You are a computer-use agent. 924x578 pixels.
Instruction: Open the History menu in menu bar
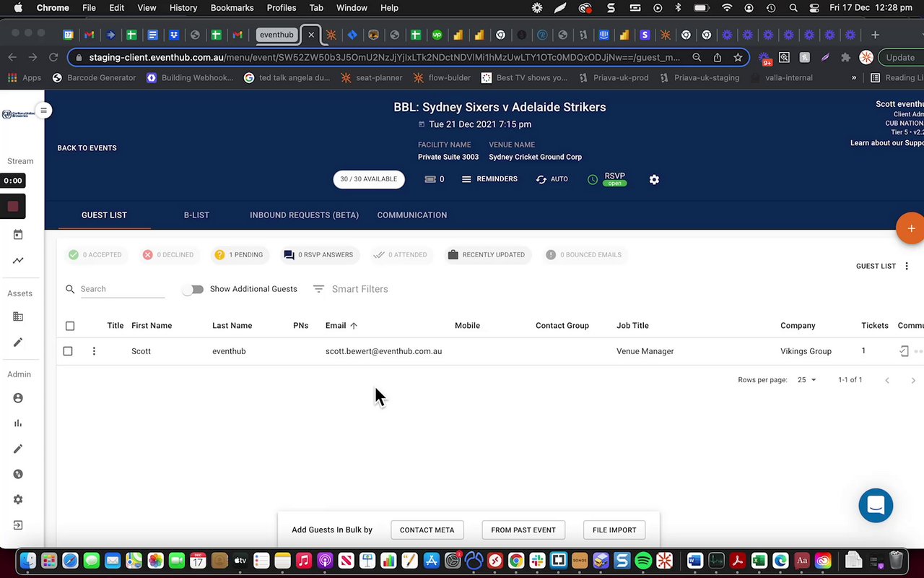[x=183, y=8]
